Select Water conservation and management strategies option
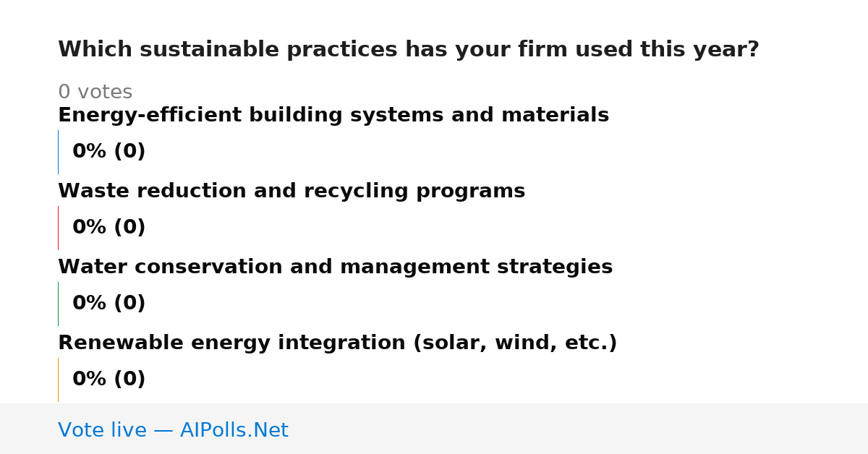The height and width of the screenshot is (454, 868). click(335, 267)
